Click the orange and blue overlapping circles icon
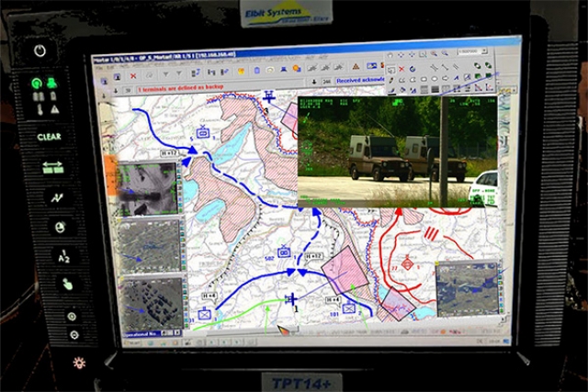 coord(297,69)
